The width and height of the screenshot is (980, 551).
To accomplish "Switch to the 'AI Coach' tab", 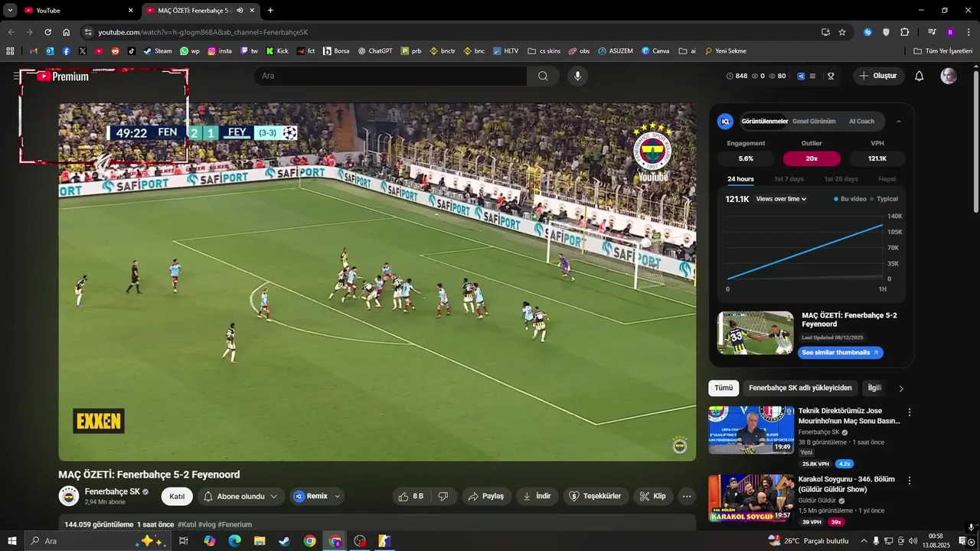I will [x=861, y=121].
